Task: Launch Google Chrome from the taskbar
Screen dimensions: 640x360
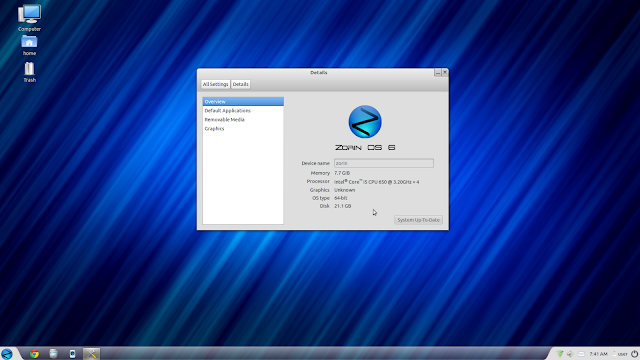Action: [x=34, y=354]
